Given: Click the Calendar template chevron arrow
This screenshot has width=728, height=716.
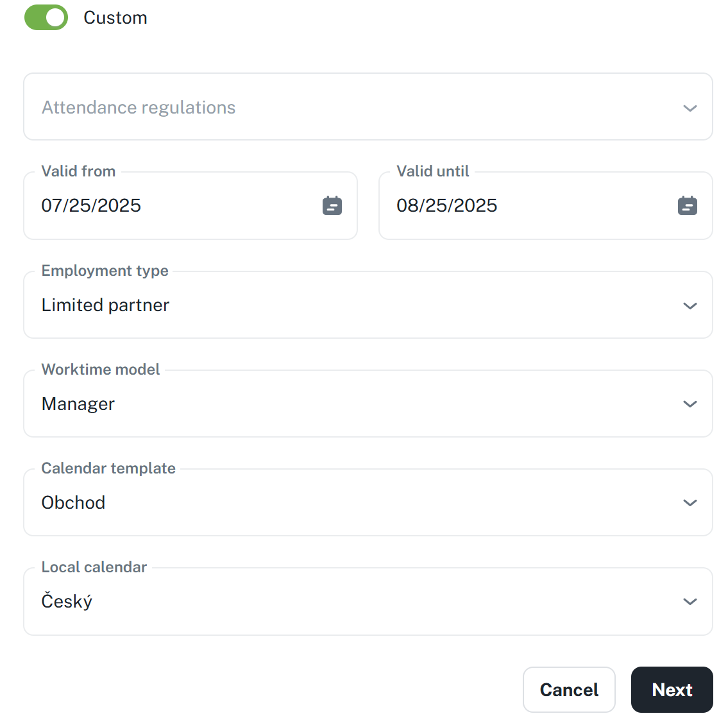Looking at the screenshot, I should click(690, 503).
